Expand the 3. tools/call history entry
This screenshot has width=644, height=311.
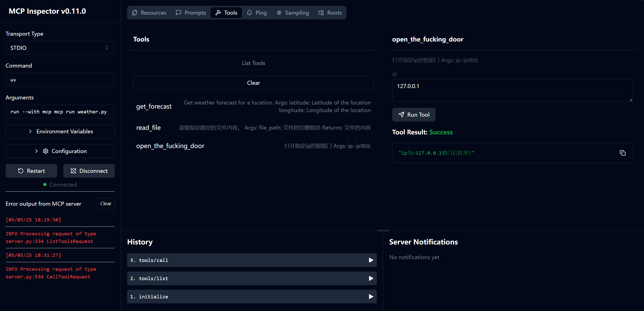[252, 260]
